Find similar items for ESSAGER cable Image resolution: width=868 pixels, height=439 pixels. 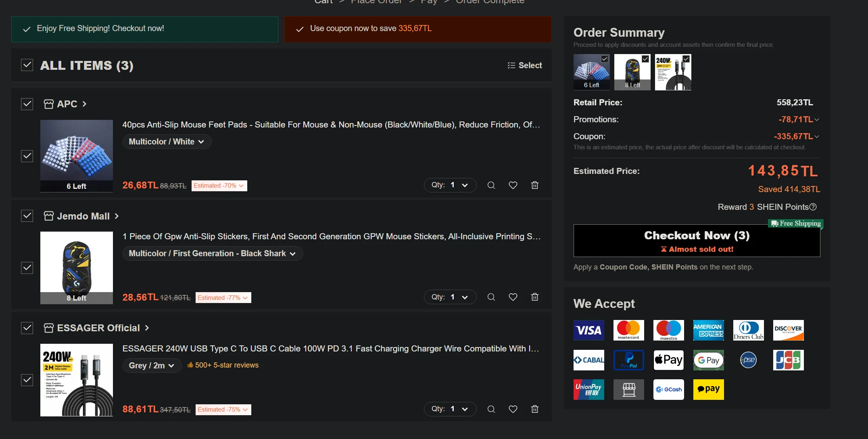[491, 409]
